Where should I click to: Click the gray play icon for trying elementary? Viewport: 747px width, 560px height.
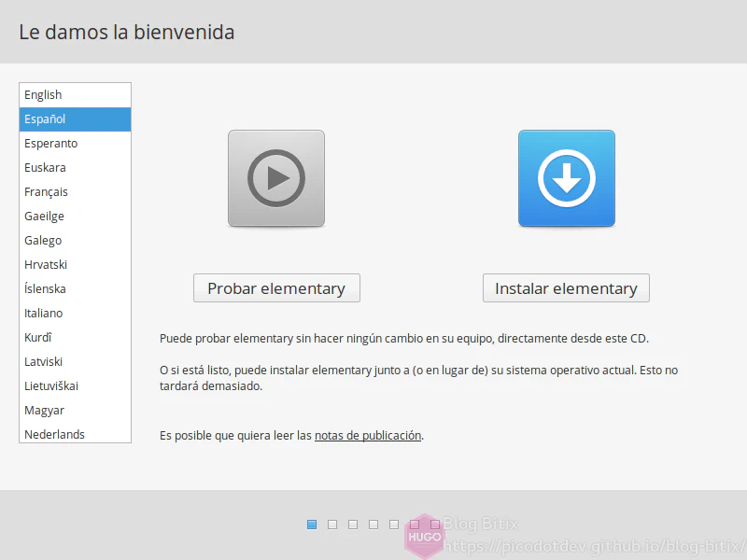(x=275, y=178)
